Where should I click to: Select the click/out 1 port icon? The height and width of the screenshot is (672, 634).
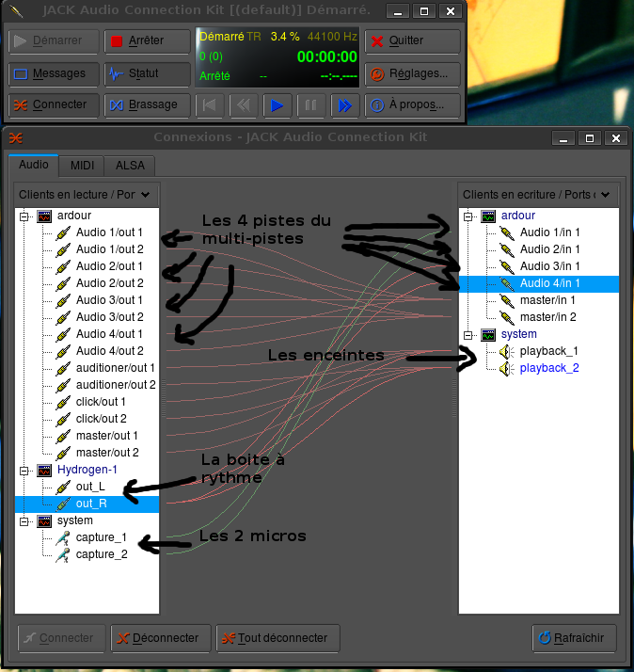pos(63,403)
